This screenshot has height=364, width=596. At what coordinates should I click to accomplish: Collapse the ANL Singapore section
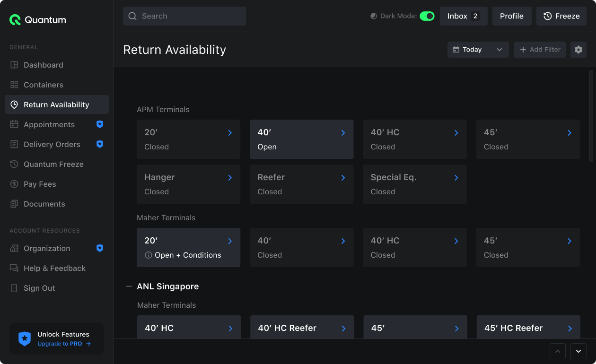(x=129, y=286)
